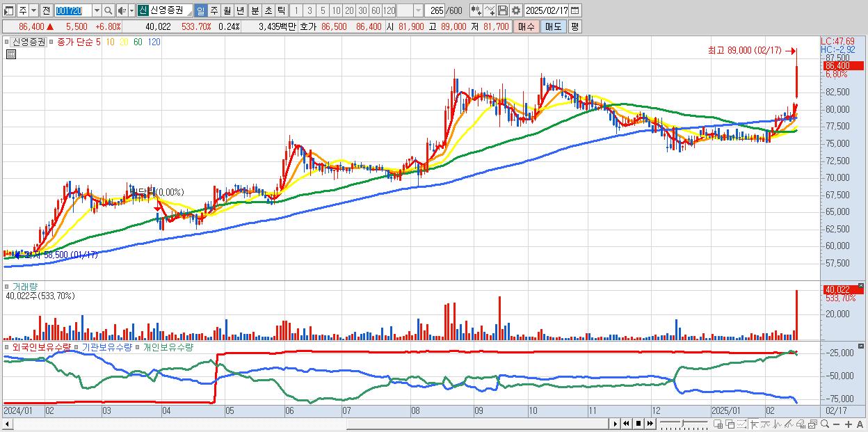
Task: Select the 5 interval button
Action: [323, 10]
